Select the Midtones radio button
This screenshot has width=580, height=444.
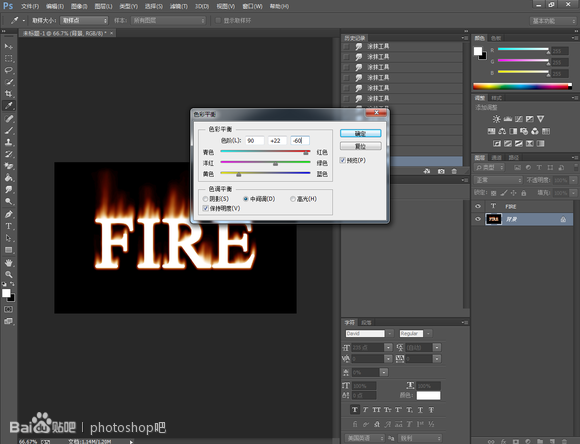[x=246, y=199]
